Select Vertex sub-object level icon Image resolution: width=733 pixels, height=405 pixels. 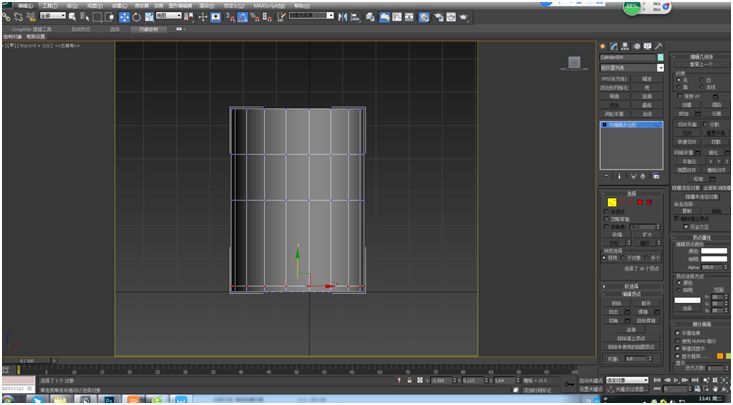(612, 202)
